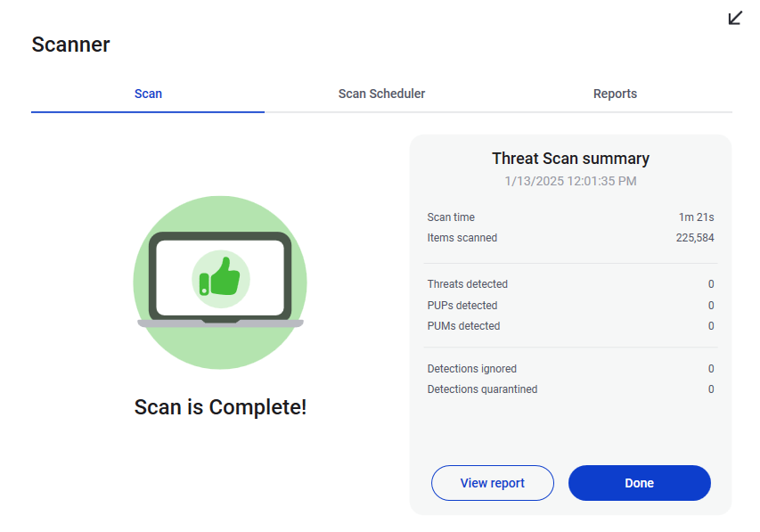
Task: Go to the Reports tab
Action: point(615,94)
